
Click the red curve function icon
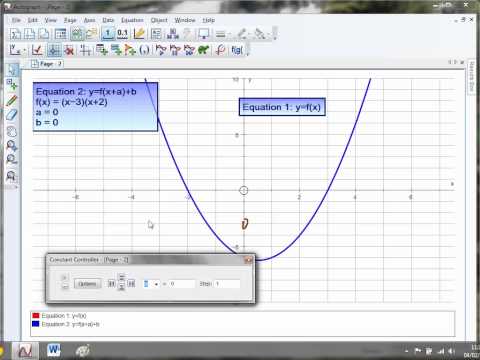point(220,50)
